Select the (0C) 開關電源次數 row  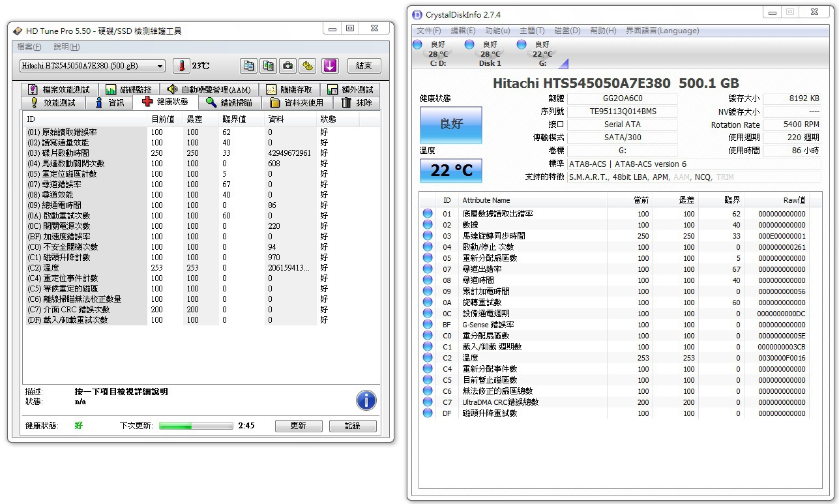[x=200, y=226]
